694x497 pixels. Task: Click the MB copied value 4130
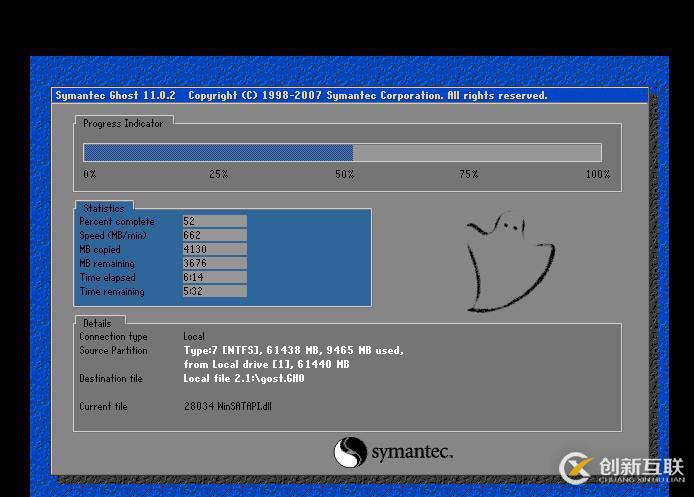click(214, 249)
